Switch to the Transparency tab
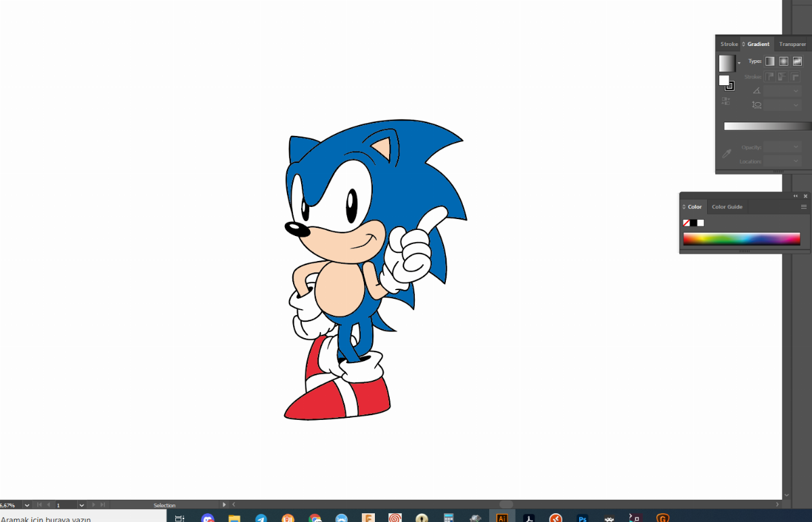Screen dimensions: 812x522 pos(792,44)
